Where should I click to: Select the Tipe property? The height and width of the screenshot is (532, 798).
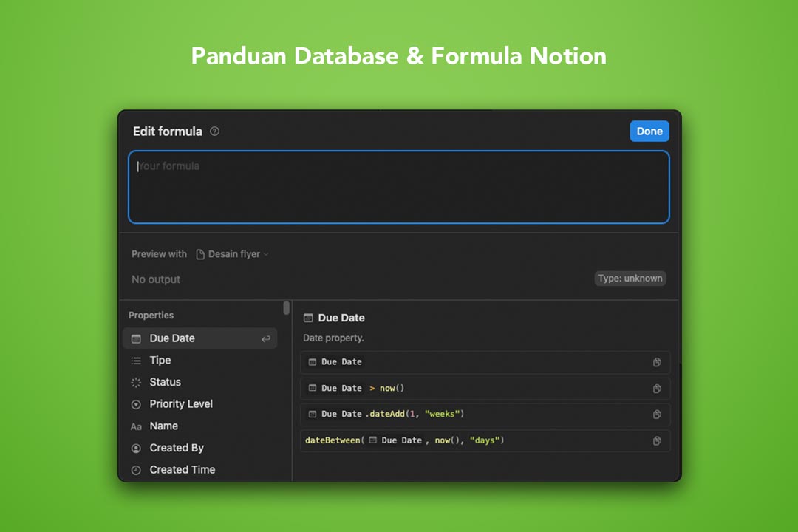tap(160, 361)
